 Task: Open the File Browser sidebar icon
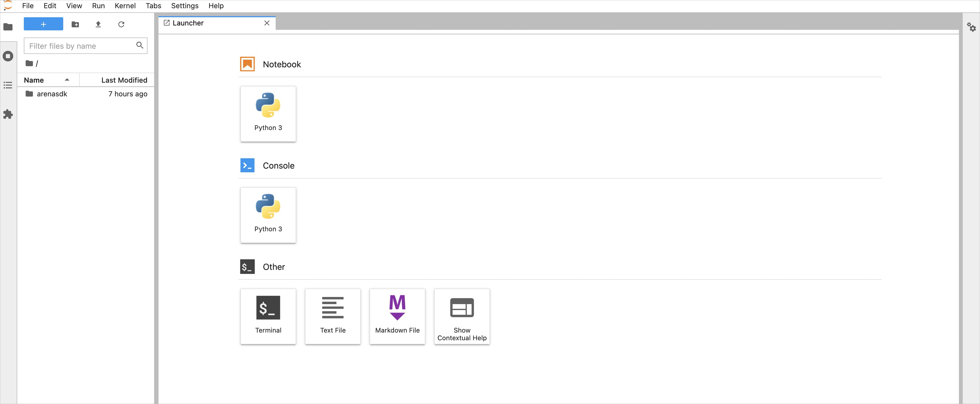tap(8, 27)
